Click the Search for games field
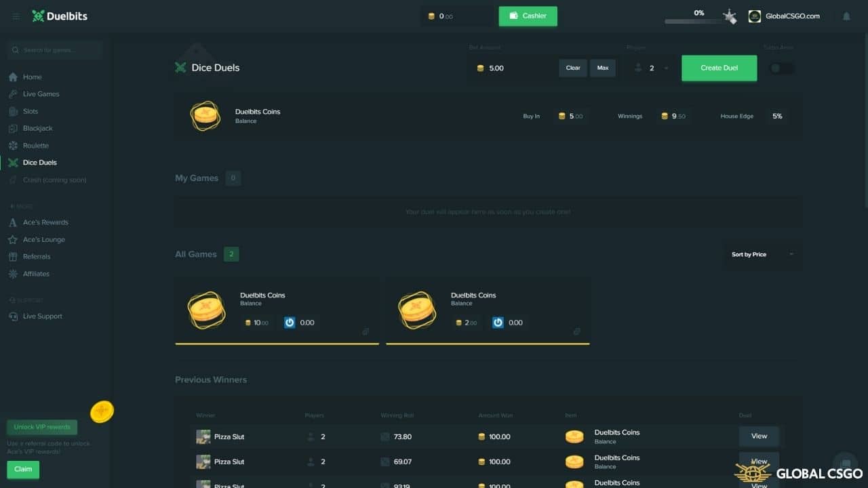Screen dimensions: 868x488 point(54,50)
